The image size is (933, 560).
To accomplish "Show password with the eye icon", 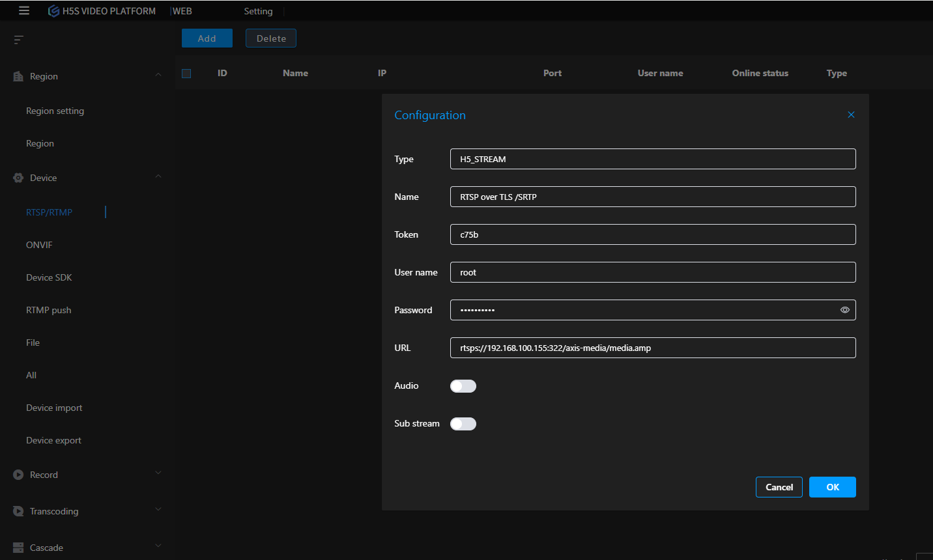I will (844, 310).
